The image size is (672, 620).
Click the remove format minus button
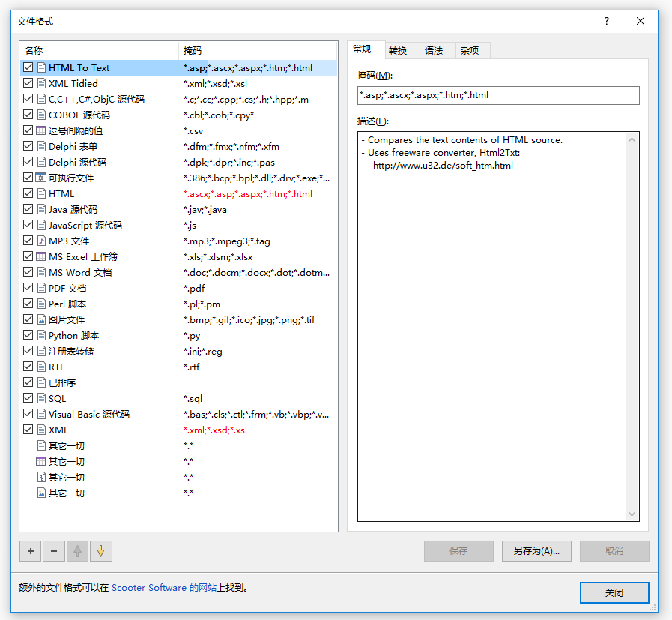53,551
